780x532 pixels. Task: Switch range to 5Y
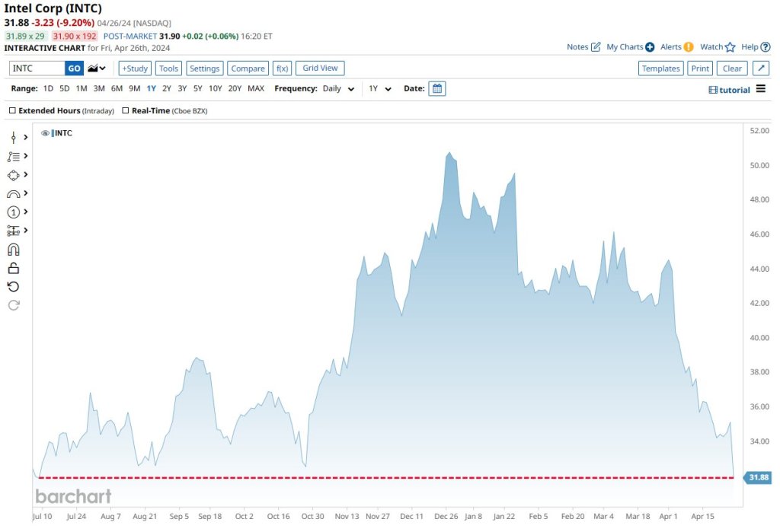pyautogui.click(x=197, y=89)
